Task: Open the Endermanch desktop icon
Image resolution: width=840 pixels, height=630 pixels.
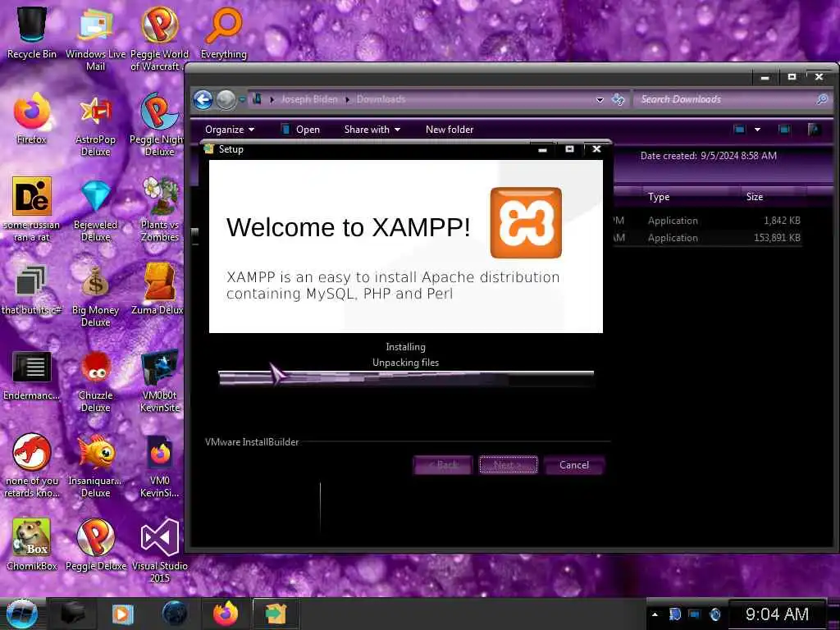Action: click(32, 375)
